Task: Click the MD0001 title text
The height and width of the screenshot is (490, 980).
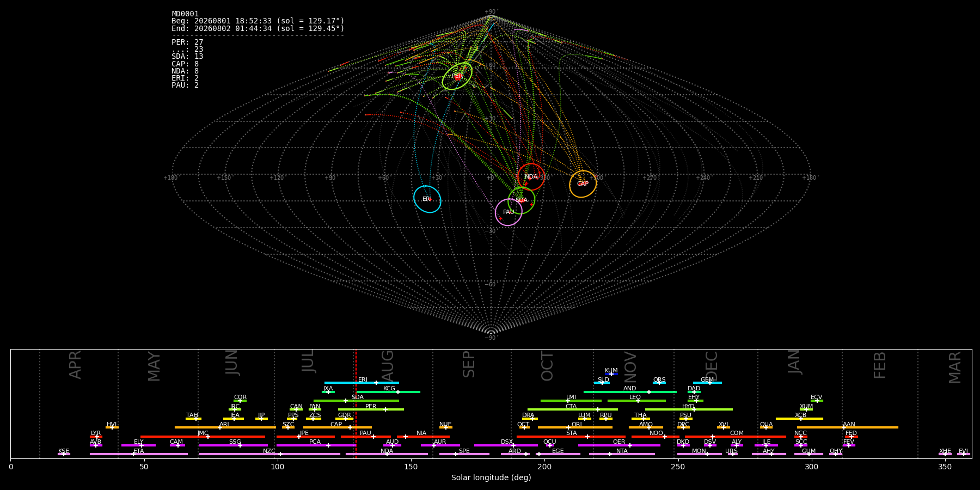Action: tap(185, 14)
